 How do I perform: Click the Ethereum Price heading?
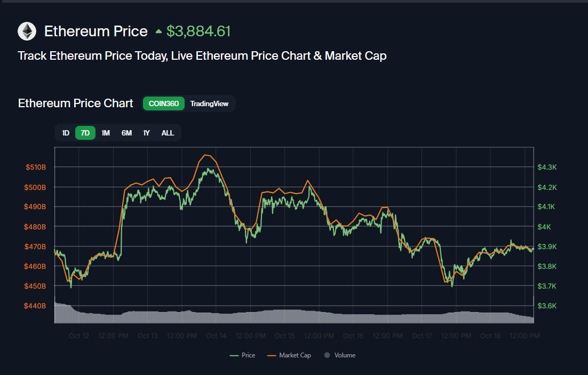pos(96,31)
